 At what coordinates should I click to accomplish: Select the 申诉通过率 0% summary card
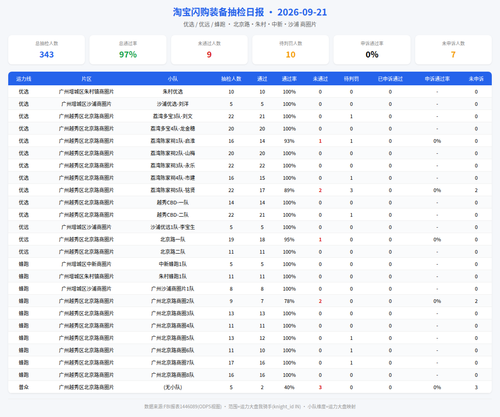point(372,49)
